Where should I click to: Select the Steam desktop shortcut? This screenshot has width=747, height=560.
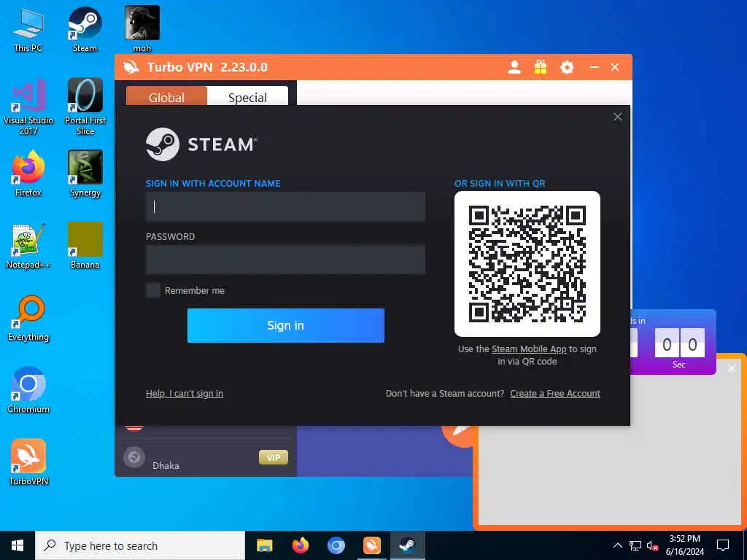(x=85, y=29)
